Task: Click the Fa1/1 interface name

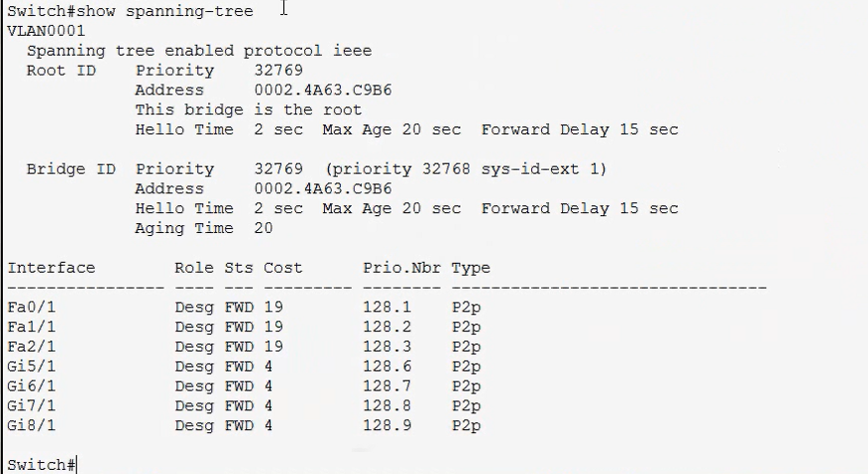Action: pos(32,327)
